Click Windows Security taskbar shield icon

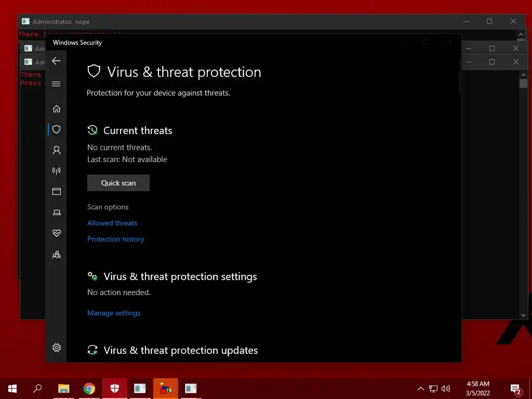[x=115, y=389]
